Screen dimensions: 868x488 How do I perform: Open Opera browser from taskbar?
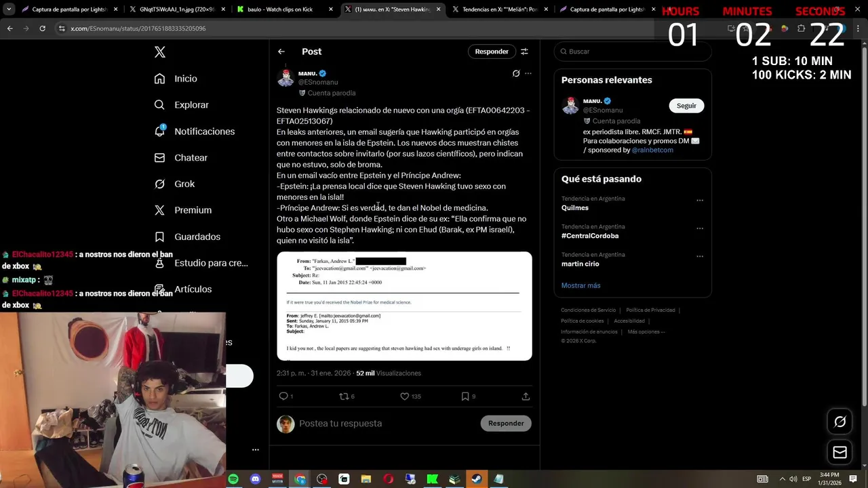(389, 479)
